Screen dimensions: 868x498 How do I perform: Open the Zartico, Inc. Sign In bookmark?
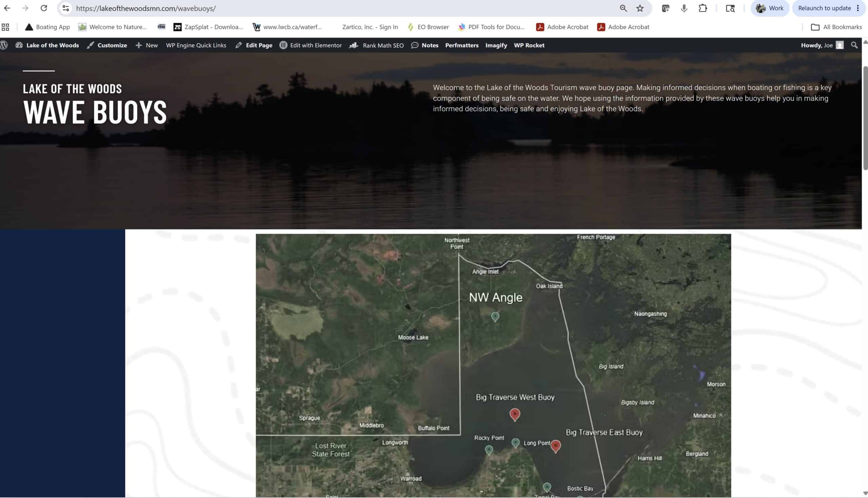coord(370,27)
